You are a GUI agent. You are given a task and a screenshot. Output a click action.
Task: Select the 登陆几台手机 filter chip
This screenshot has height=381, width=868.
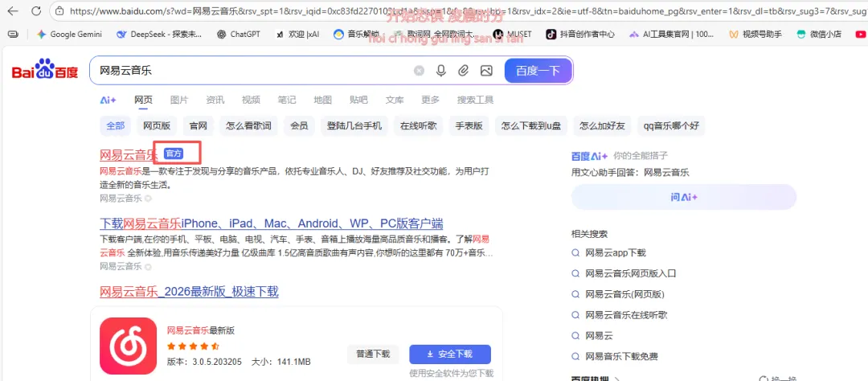pyautogui.click(x=354, y=125)
